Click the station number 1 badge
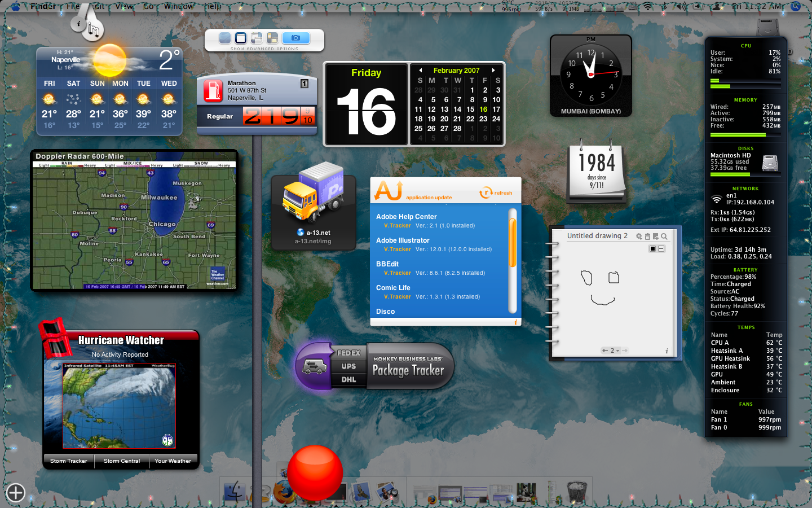The image size is (812, 508). [304, 84]
